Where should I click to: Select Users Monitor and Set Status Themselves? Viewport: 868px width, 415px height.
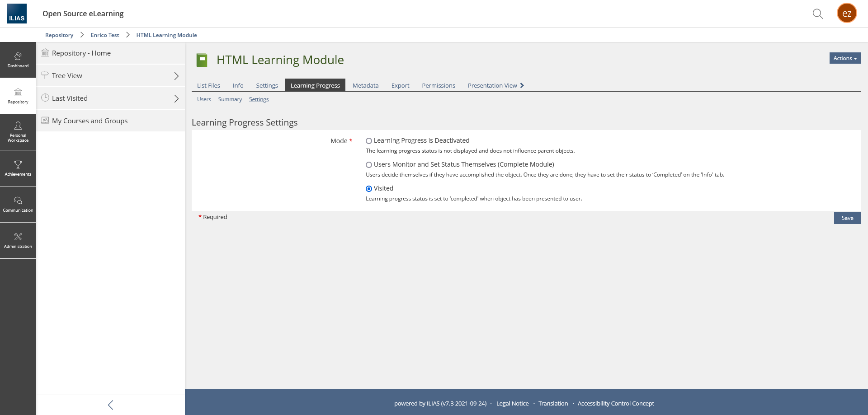pyautogui.click(x=369, y=165)
